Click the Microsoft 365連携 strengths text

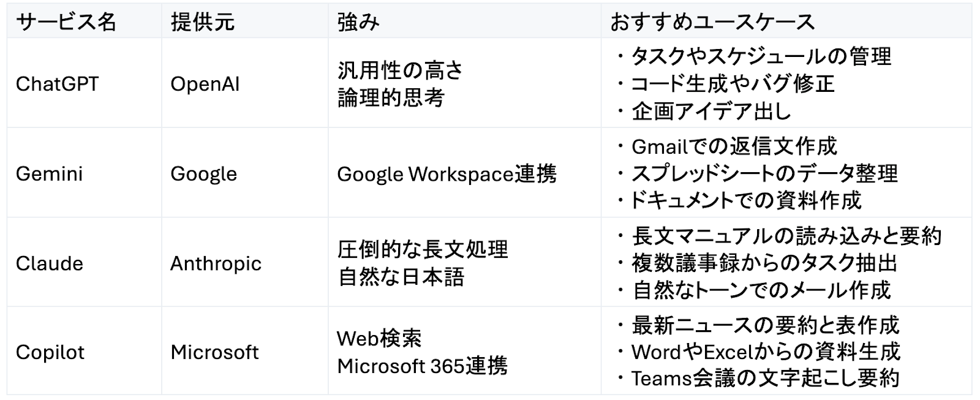click(x=422, y=366)
